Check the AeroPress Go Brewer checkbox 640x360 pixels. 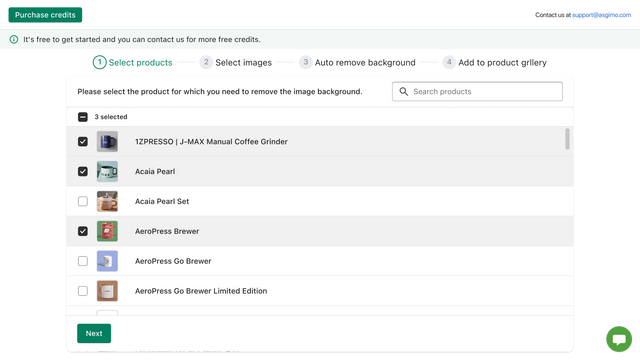click(83, 261)
